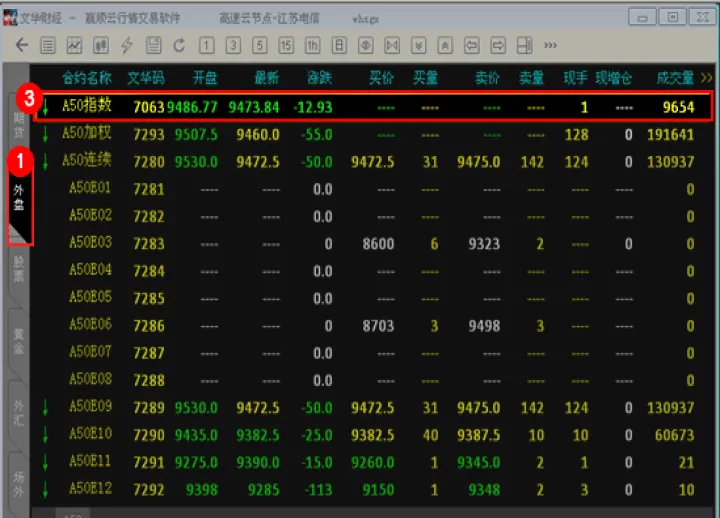Open the line chart view icon
Image resolution: width=720 pixels, height=518 pixels.
74,45
